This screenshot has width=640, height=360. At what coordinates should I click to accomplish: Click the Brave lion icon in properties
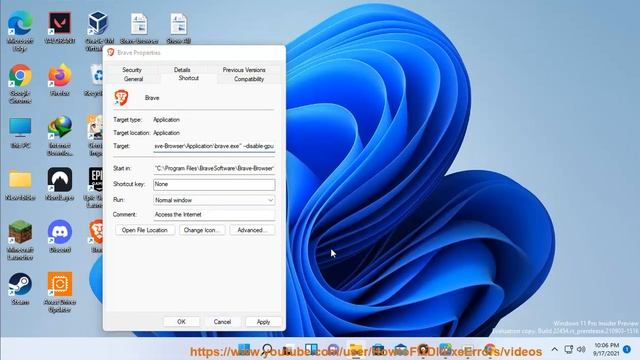[121, 98]
